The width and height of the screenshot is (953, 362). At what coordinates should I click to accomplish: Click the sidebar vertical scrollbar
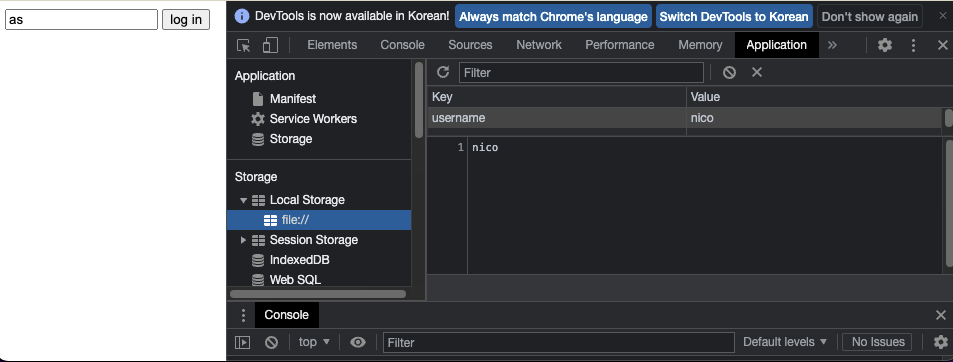[419, 100]
